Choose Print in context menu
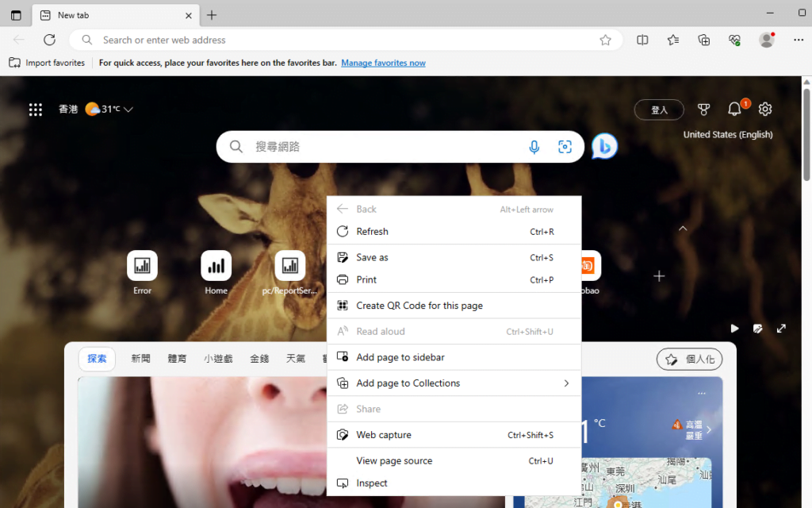The height and width of the screenshot is (508, 812). click(x=454, y=280)
